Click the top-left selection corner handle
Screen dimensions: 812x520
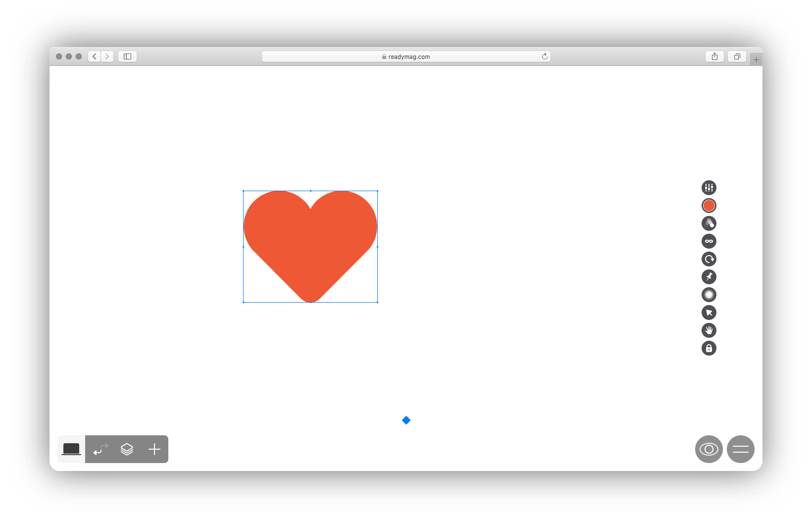tap(243, 191)
